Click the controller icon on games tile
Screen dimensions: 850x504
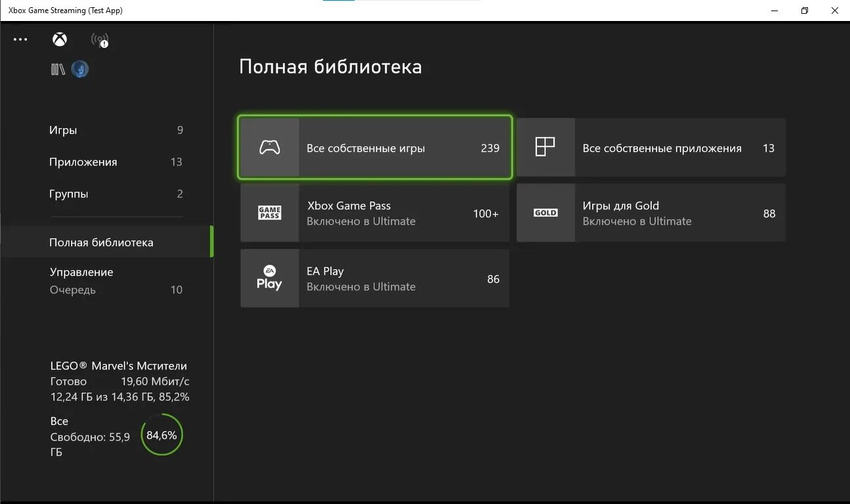270,148
